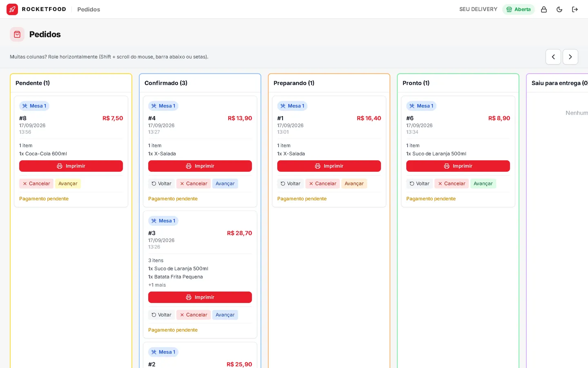Click Cancelar on order #6
The height and width of the screenshot is (368, 588).
[452, 184]
